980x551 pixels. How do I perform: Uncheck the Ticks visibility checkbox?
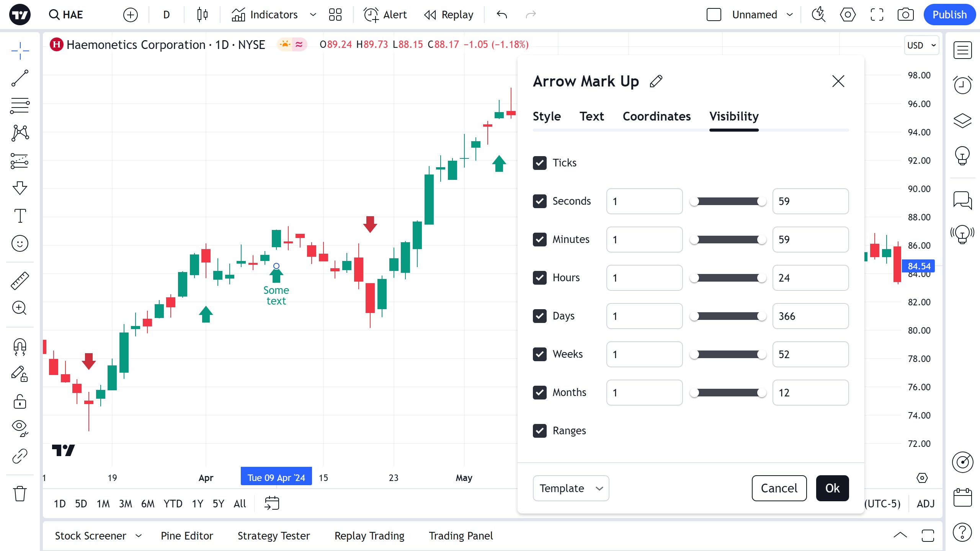(540, 163)
